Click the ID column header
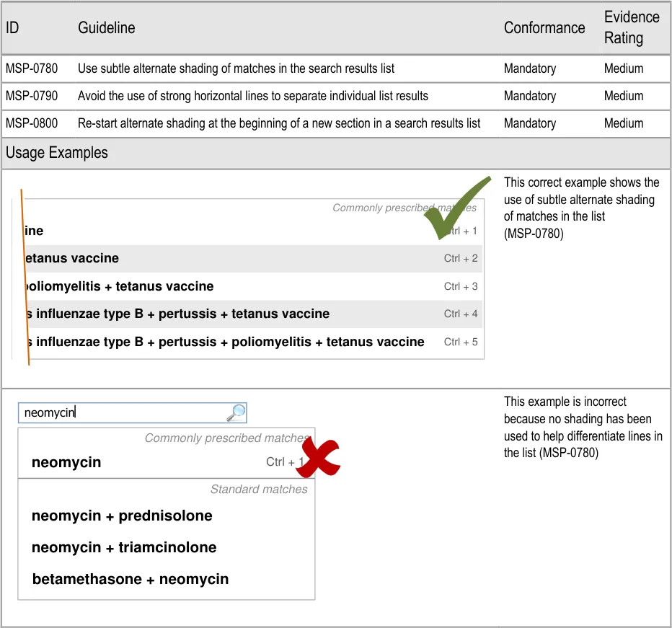This screenshot has height=628, width=672. pyautogui.click(x=12, y=28)
